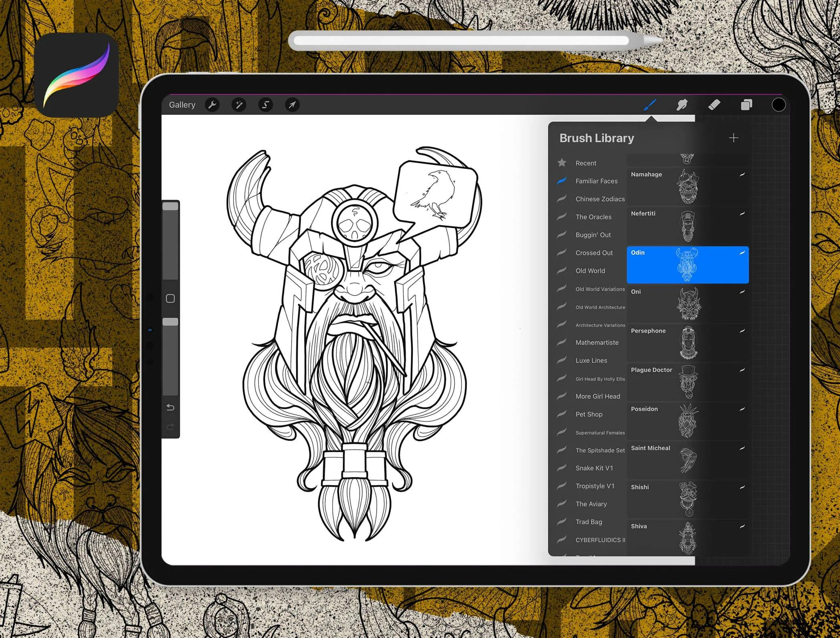Screen dimensions: 840x638
Task: Expand the Old World brush category
Action: (x=589, y=270)
